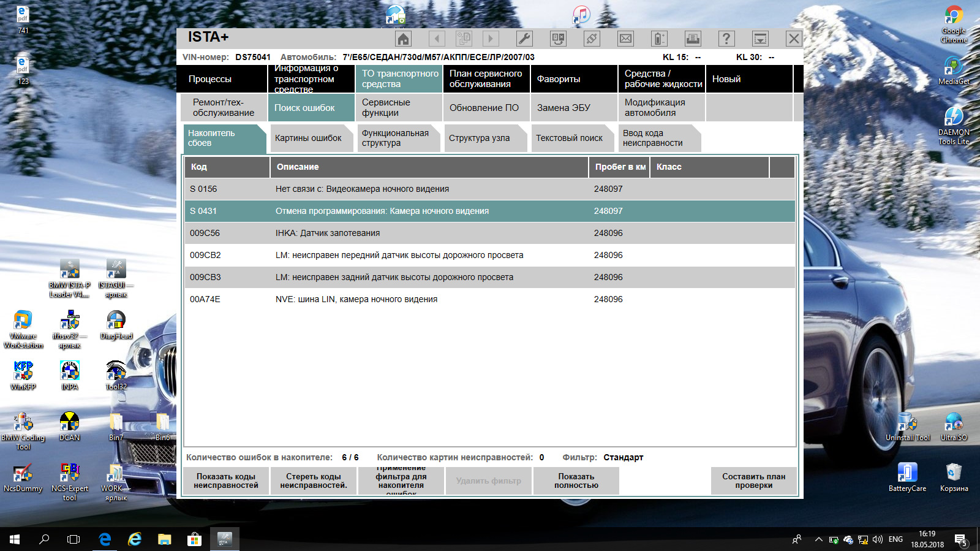Open the Корзина recycle bin
980x551 pixels.
(x=954, y=477)
